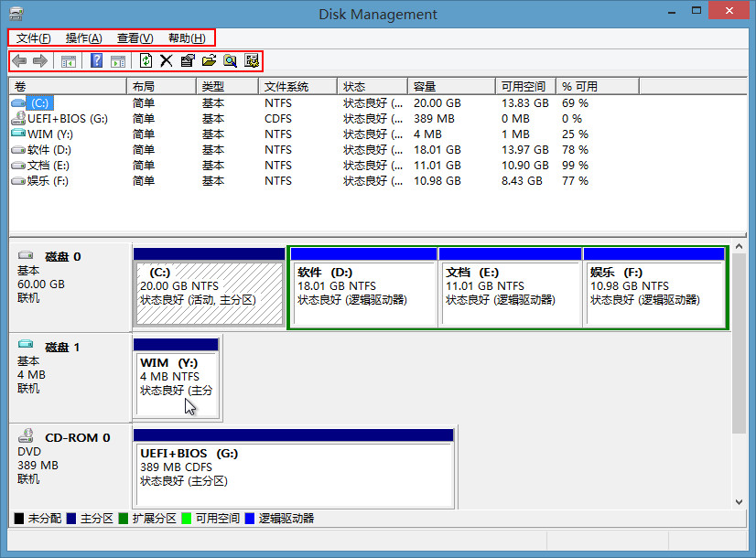The height and width of the screenshot is (558, 756).
Task: Open the 查看(V) menu
Action: [135, 38]
